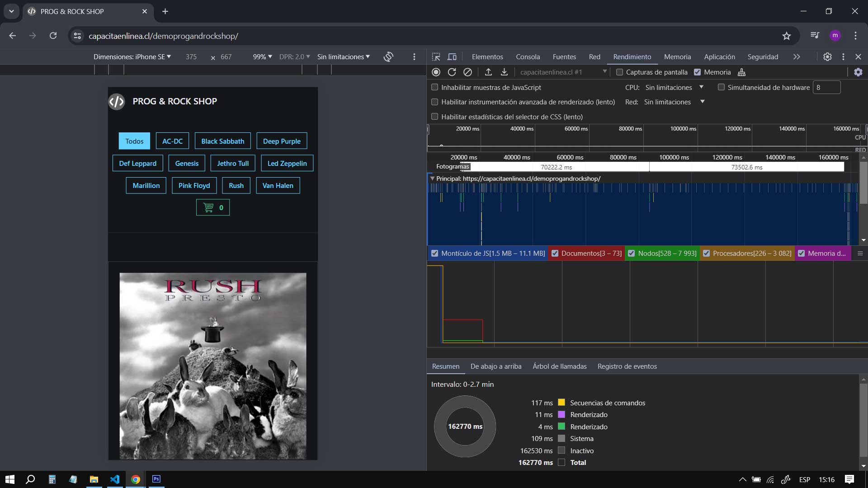This screenshot has height=488, width=868.
Task: Open the Red network throttling dropdown
Action: pyautogui.click(x=674, y=102)
